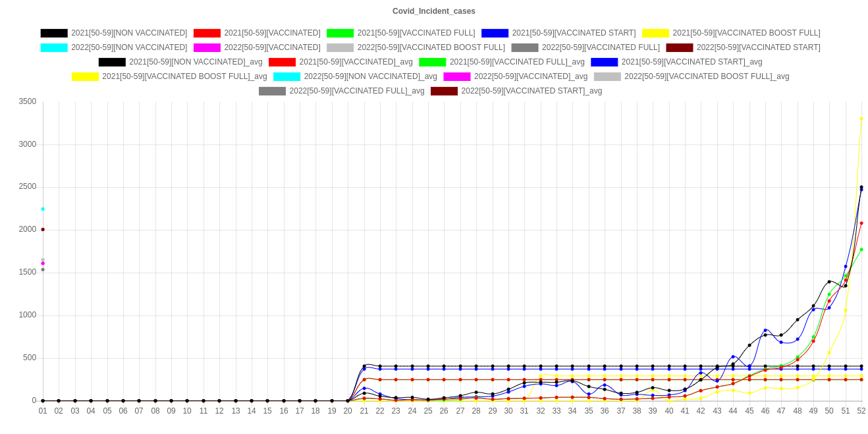868x434 pixels.
Task: Toggle the 2022[50-59][VACCINATED START] legend label
Action: (x=757, y=47)
